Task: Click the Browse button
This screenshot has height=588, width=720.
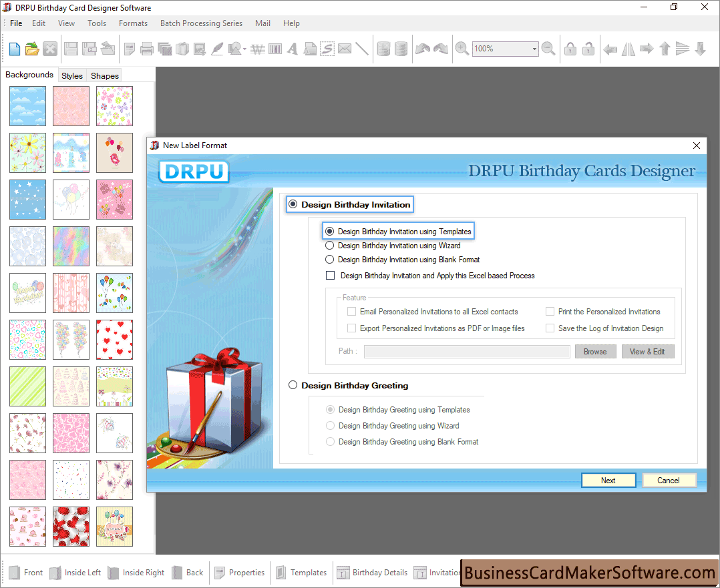Action: pyautogui.click(x=595, y=352)
